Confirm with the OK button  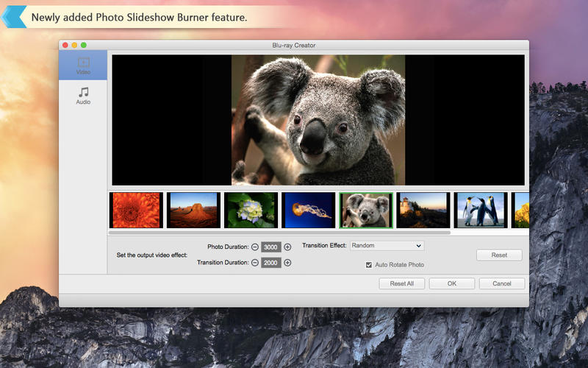(451, 283)
